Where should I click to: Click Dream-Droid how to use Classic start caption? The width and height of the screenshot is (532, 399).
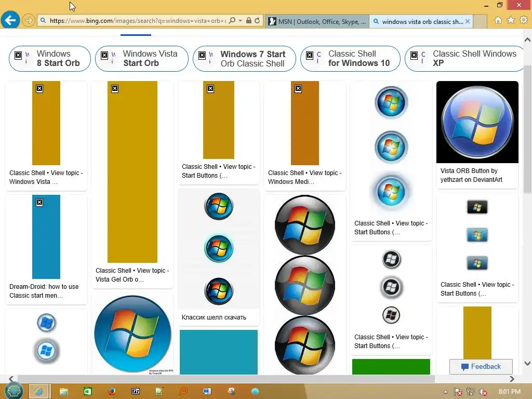pyautogui.click(x=44, y=291)
